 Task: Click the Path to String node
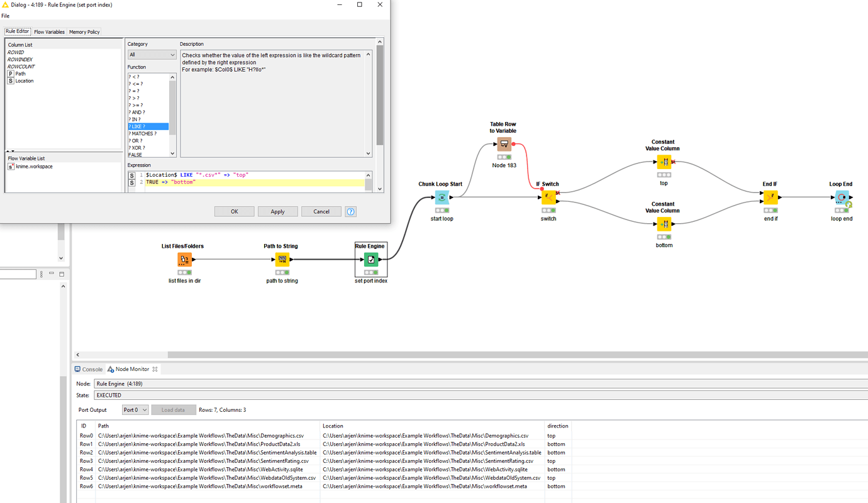(282, 259)
